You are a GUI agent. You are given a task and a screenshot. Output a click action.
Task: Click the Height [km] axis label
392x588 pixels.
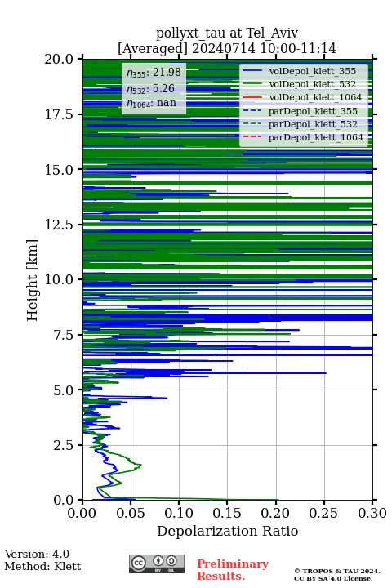[x=33, y=280]
